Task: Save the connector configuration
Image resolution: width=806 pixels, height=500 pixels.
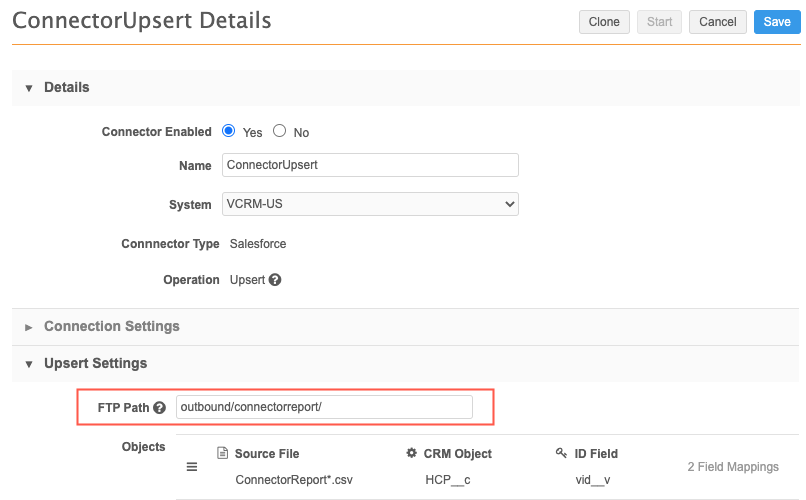Action: (777, 22)
